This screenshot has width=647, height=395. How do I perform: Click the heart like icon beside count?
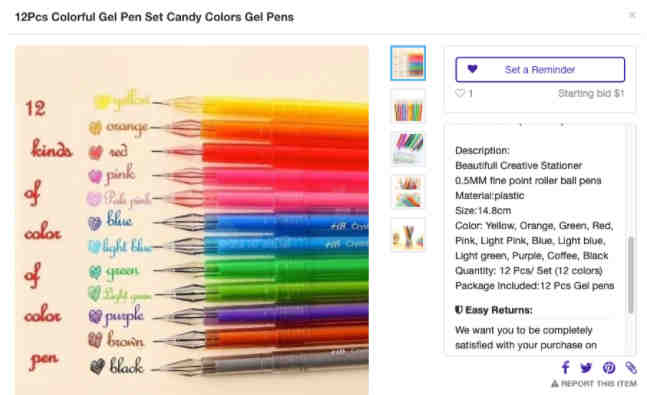(460, 93)
